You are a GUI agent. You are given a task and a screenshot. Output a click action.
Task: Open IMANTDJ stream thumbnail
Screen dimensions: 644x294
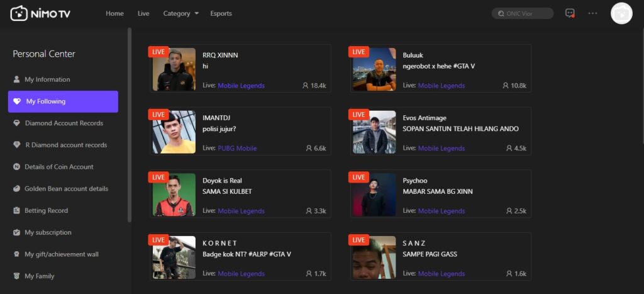(174, 132)
